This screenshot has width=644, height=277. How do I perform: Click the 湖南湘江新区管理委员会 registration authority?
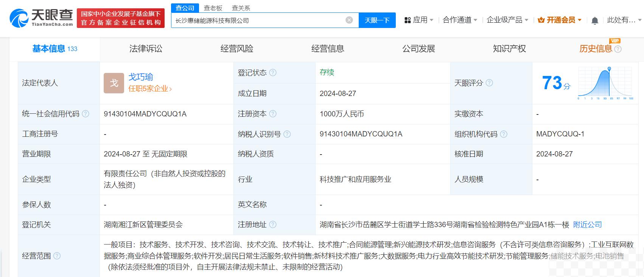coord(143,224)
